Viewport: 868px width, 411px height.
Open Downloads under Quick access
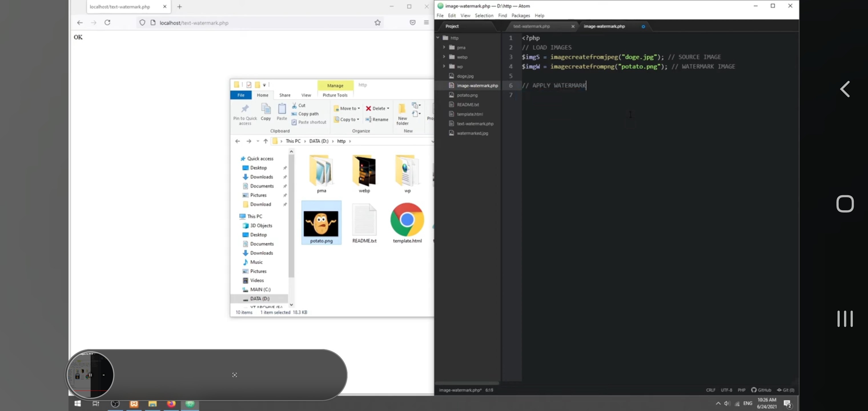[262, 177]
